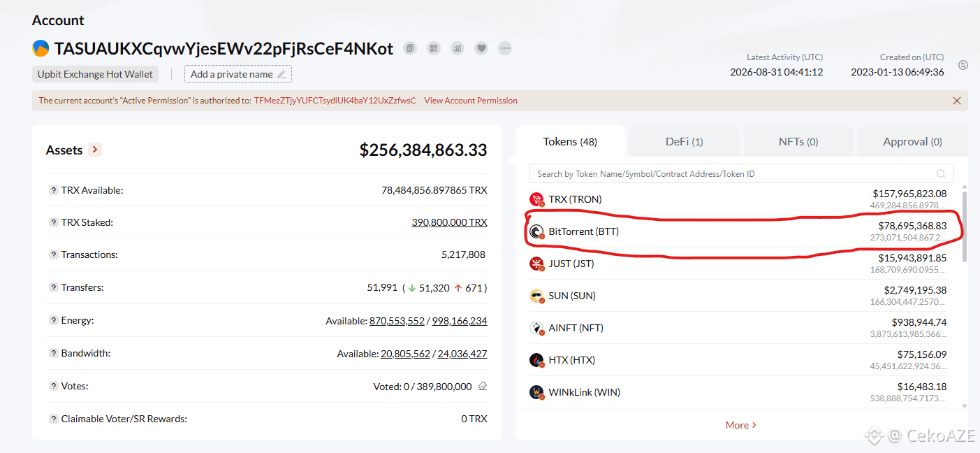Click available Energy value 870,553,552
This screenshot has width=980, height=453.
(397, 321)
